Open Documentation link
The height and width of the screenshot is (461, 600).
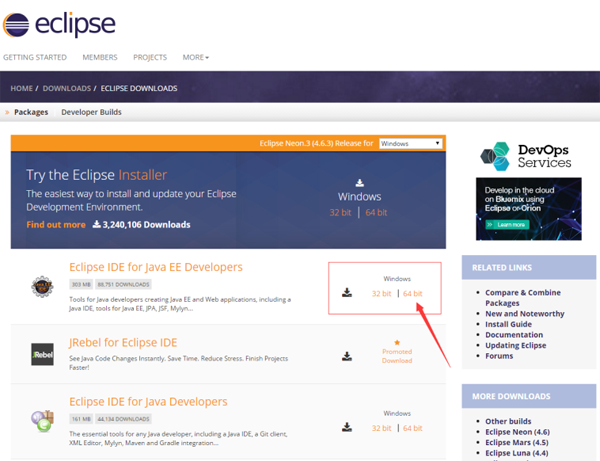point(514,335)
